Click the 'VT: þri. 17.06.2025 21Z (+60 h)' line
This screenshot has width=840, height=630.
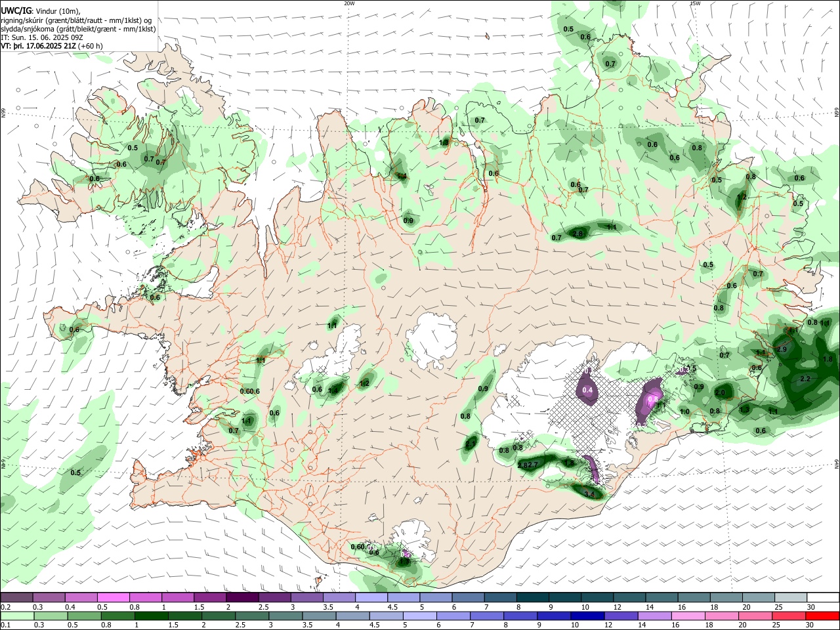52,46
